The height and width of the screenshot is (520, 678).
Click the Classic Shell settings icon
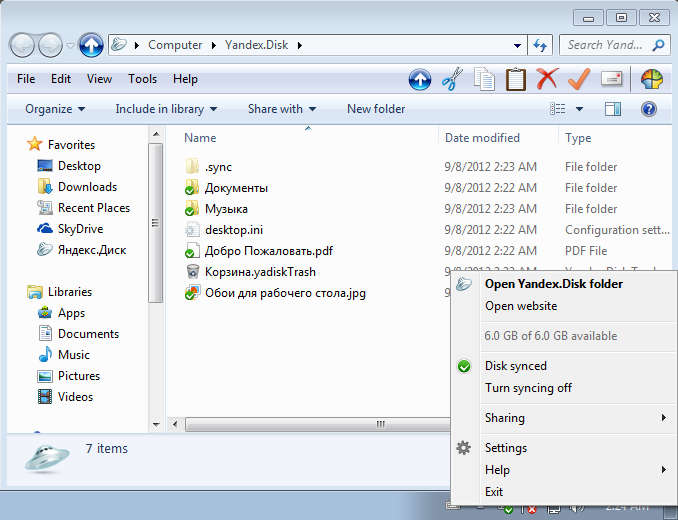click(651, 79)
